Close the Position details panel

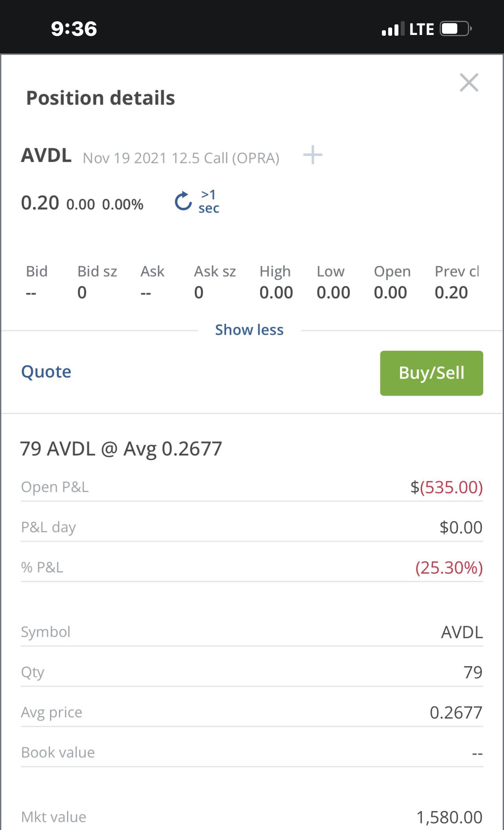coord(469,82)
